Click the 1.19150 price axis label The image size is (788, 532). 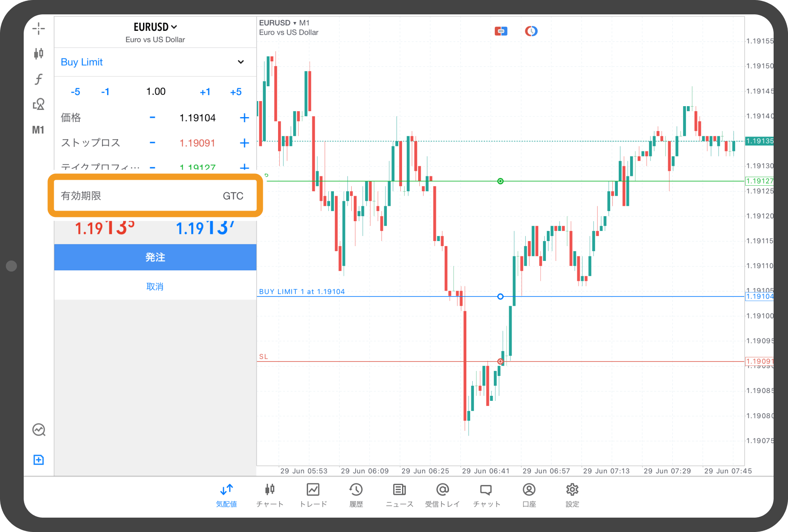(760, 66)
